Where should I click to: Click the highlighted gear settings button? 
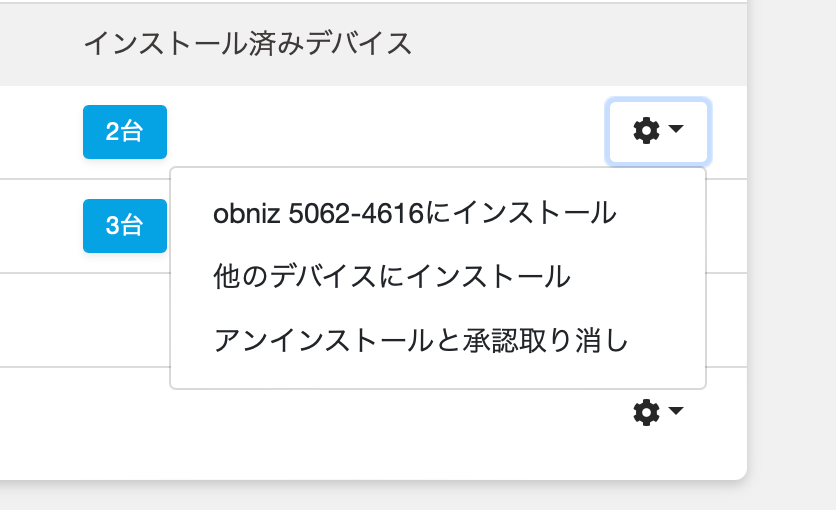pyautogui.click(x=658, y=131)
